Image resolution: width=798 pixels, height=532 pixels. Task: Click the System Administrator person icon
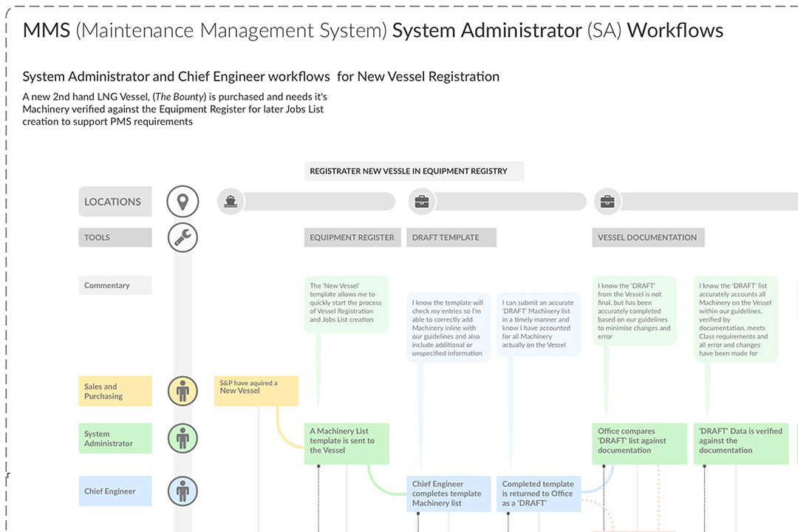coord(183,438)
